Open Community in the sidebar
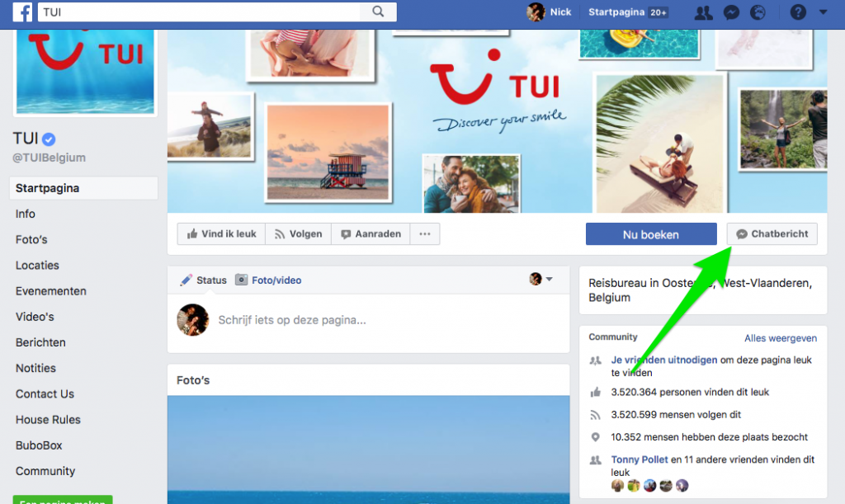The image size is (845, 504). 45,471
